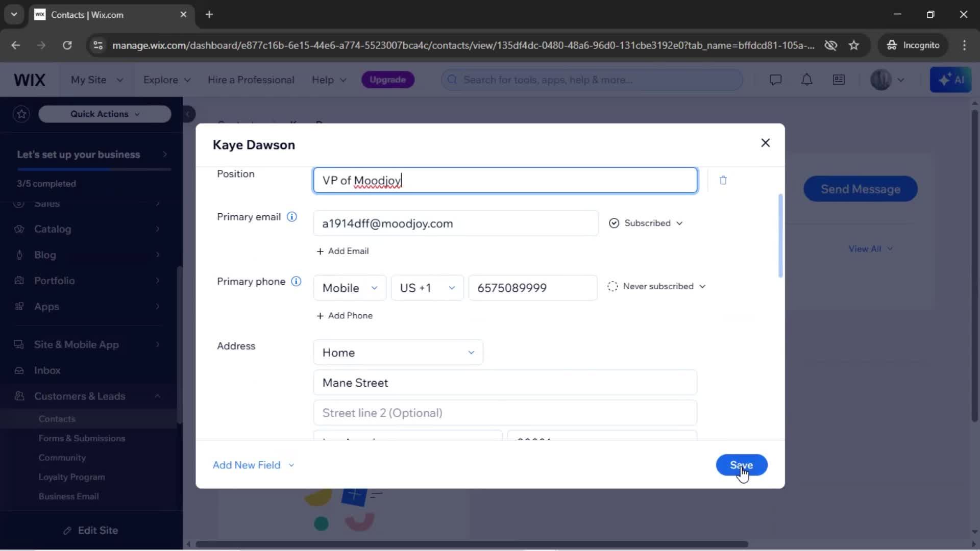Screen dimensions: 980x551
Task: Edit the phone number field 6575089999
Action: (533, 288)
